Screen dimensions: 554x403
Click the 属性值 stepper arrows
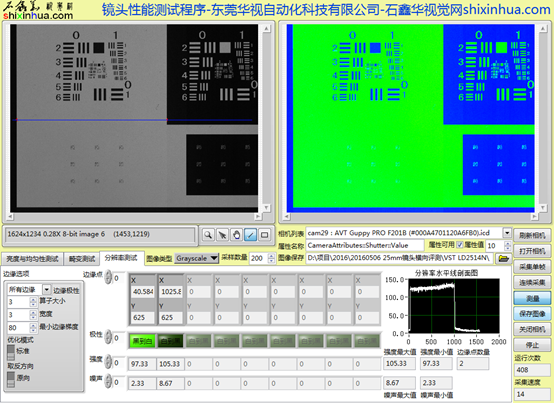pyautogui.click(x=508, y=245)
